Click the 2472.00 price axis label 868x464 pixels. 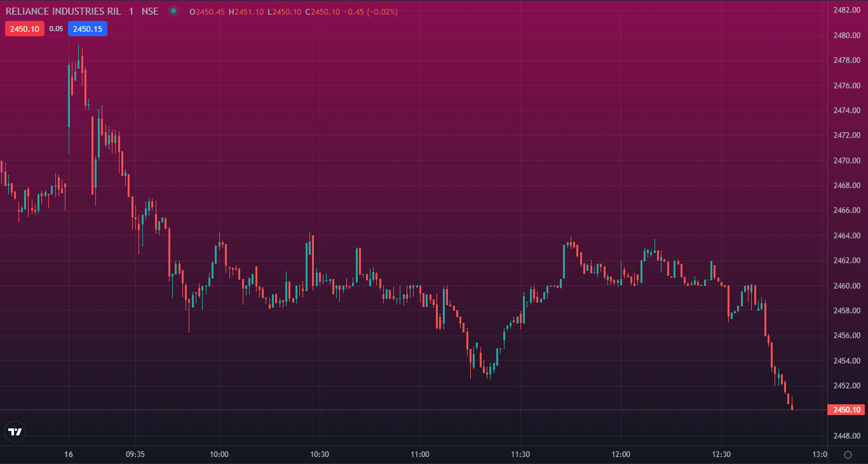(846, 135)
